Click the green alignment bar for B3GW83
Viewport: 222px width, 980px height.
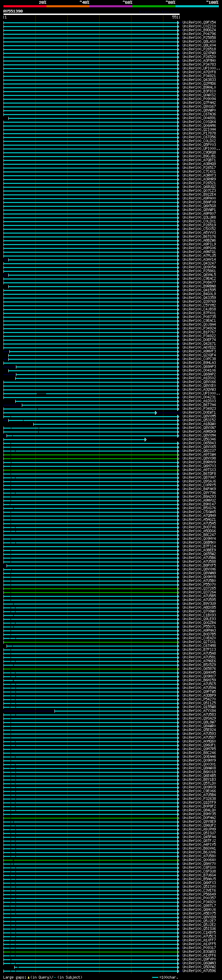pos(92,952)
